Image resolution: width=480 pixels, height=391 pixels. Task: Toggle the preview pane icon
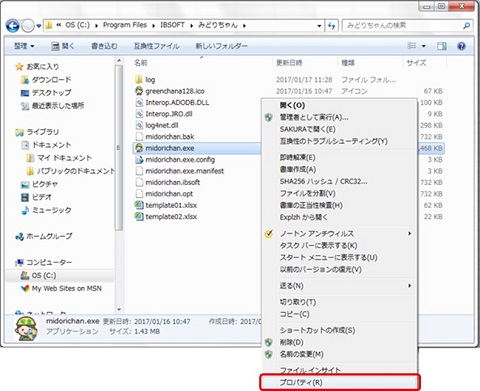[442, 46]
